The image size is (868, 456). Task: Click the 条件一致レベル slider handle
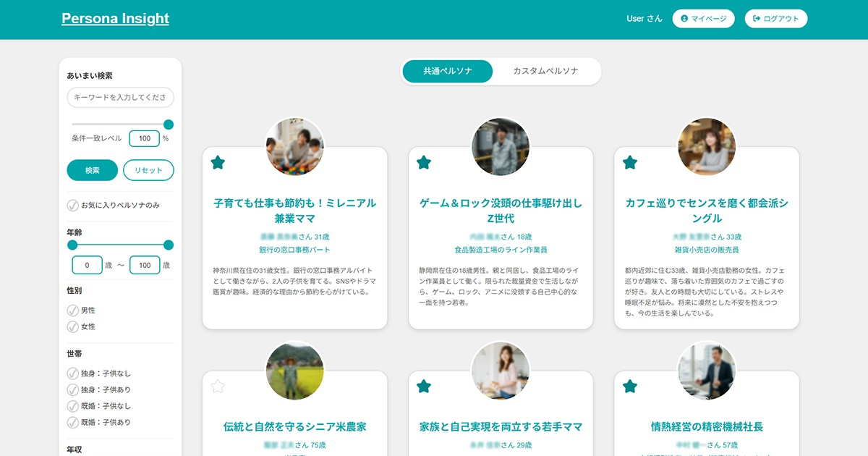click(169, 124)
